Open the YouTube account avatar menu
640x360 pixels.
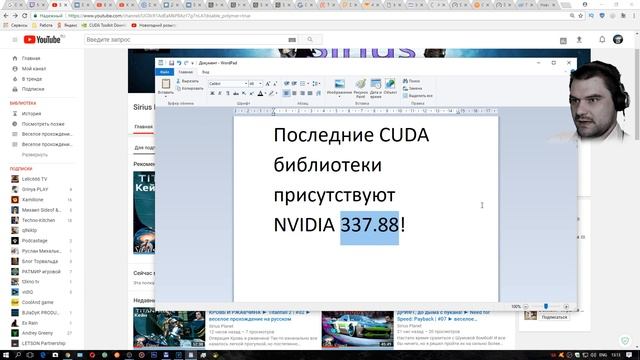point(618,40)
